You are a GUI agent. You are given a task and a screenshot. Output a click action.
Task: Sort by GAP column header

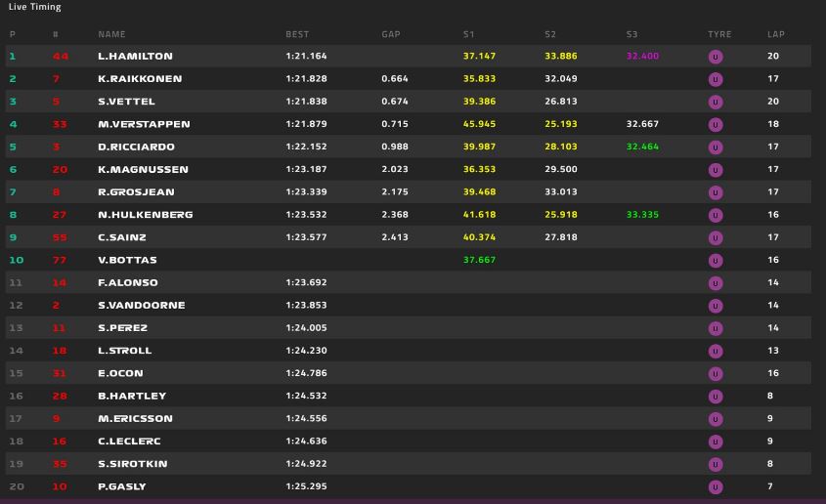pyautogui.click(x=391, y=34)
